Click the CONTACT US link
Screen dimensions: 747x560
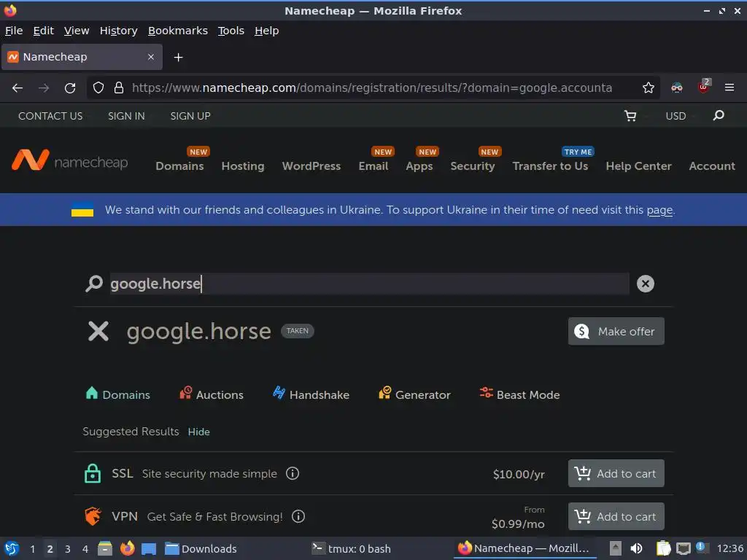(x=50, y=116)
